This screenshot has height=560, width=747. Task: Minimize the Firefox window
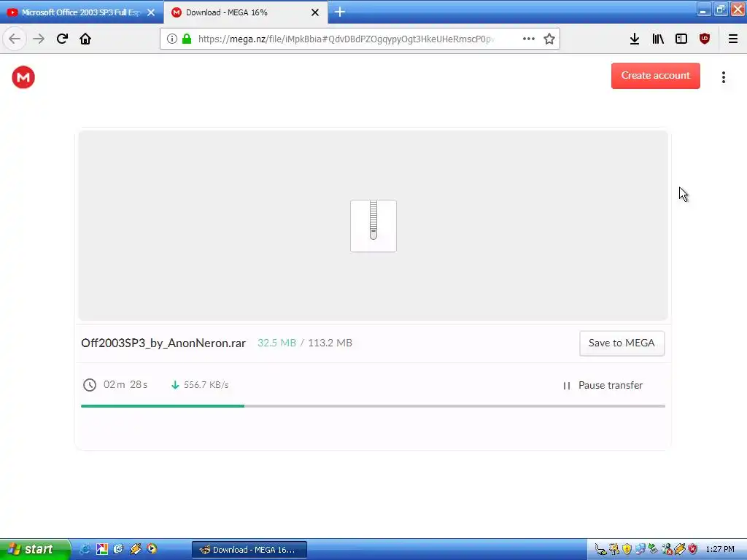pyautogui.click(x=704, y=9)
